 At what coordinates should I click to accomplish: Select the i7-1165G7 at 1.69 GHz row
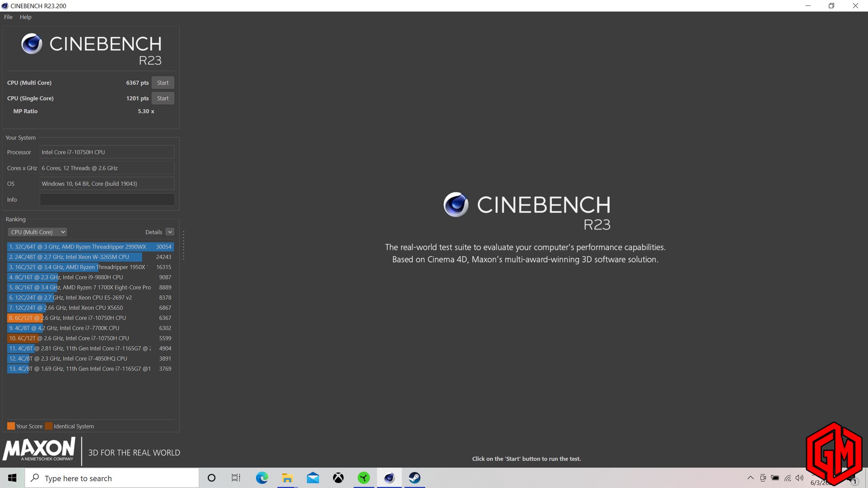tap(90, 369)
